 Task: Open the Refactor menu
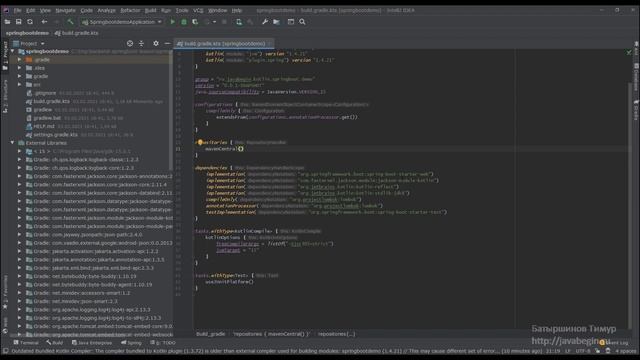pos(130,10)
